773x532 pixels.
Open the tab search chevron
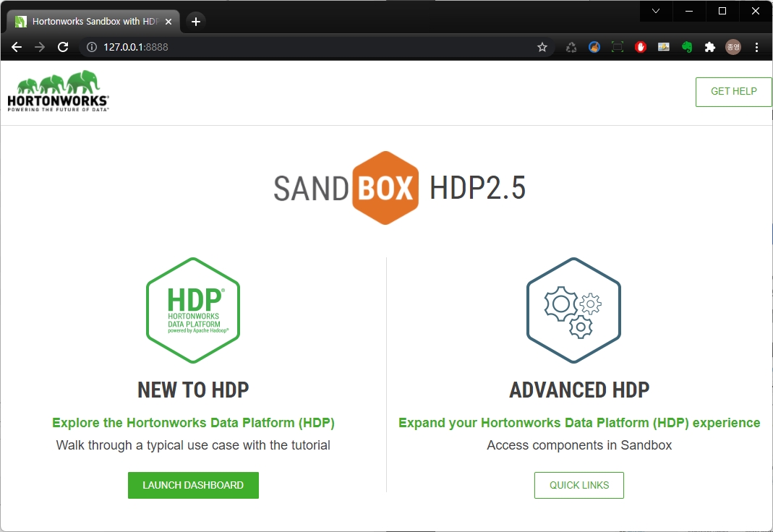(x=656, y=11)
